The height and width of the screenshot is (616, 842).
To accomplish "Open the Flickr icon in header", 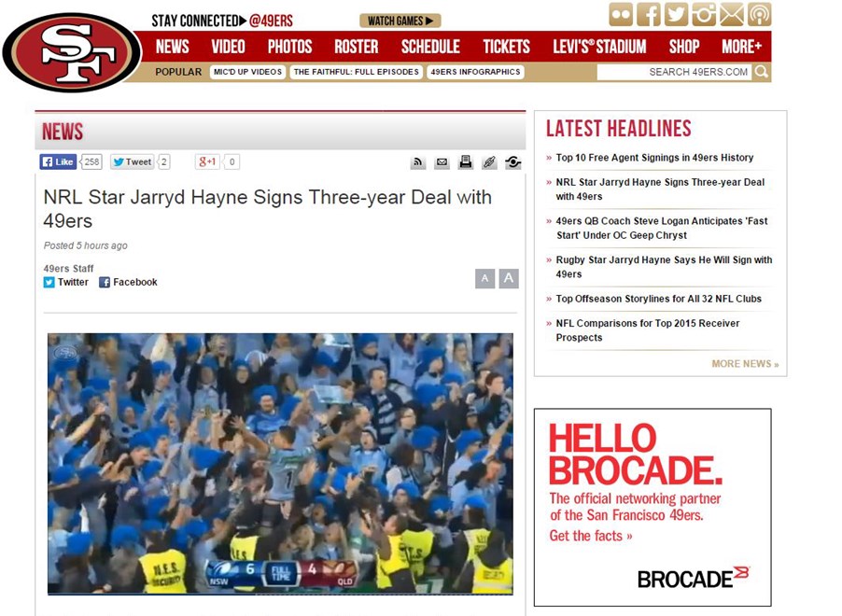I will click(621, 15).
